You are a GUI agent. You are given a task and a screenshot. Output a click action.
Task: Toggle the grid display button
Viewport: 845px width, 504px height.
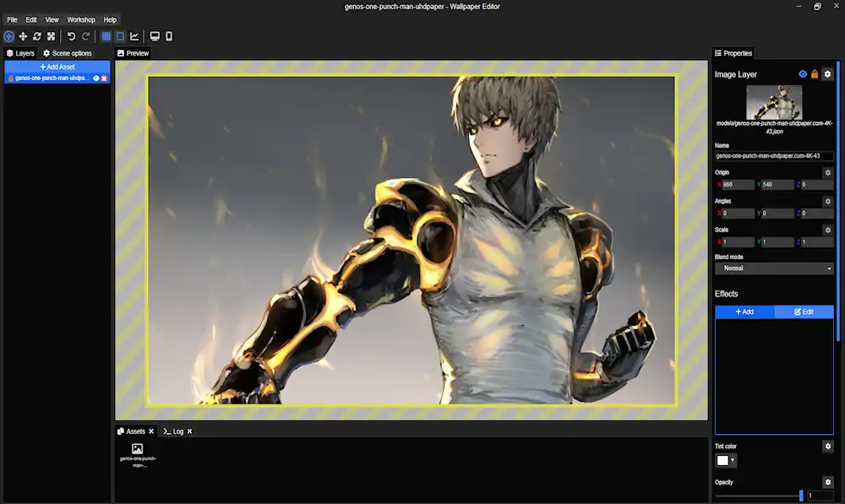click(106, 36)
